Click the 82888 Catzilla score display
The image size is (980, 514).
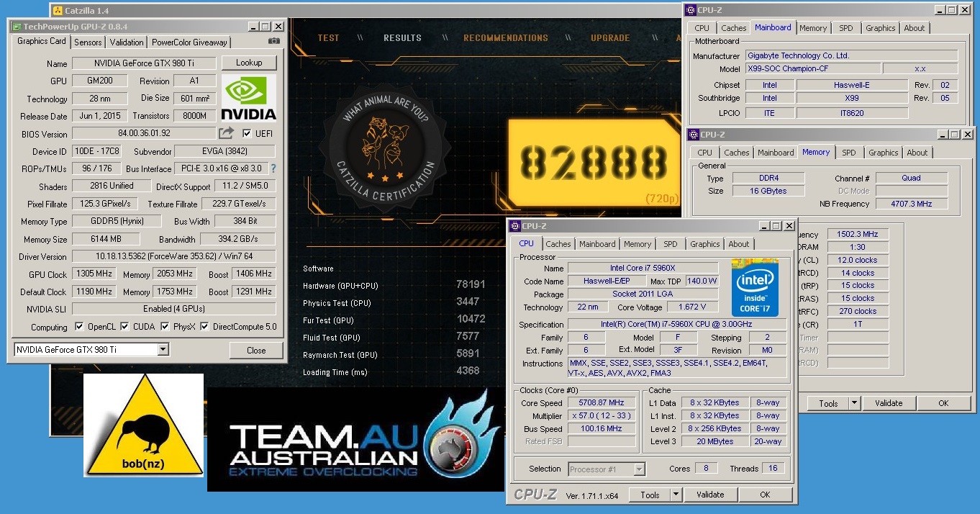(594, 163)
